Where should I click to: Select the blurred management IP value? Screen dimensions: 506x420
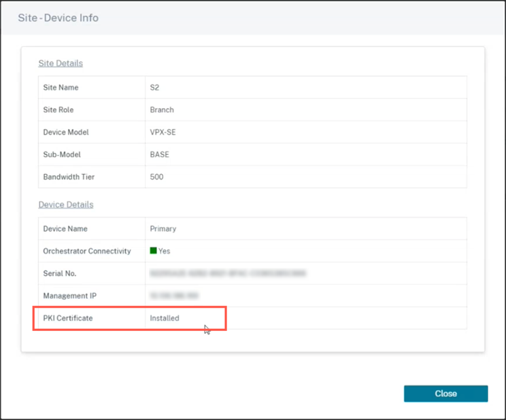pos(174,296)
